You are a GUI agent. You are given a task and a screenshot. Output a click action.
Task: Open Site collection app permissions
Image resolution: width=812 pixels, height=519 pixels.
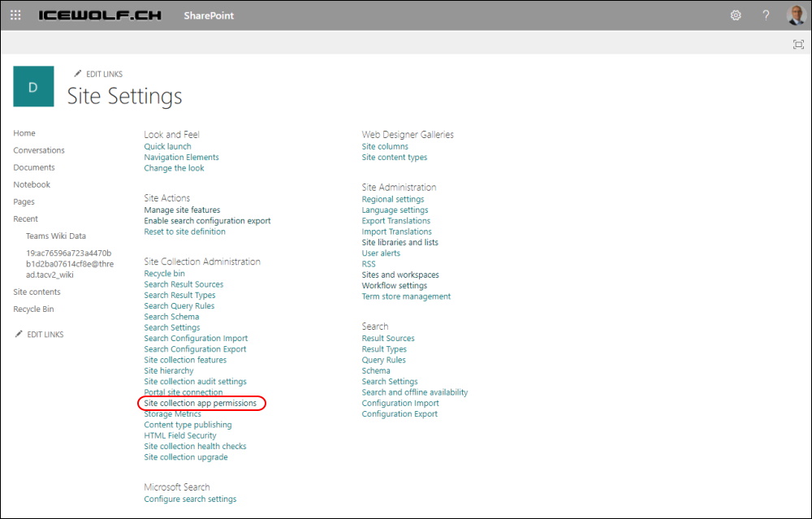pos(201,403)
